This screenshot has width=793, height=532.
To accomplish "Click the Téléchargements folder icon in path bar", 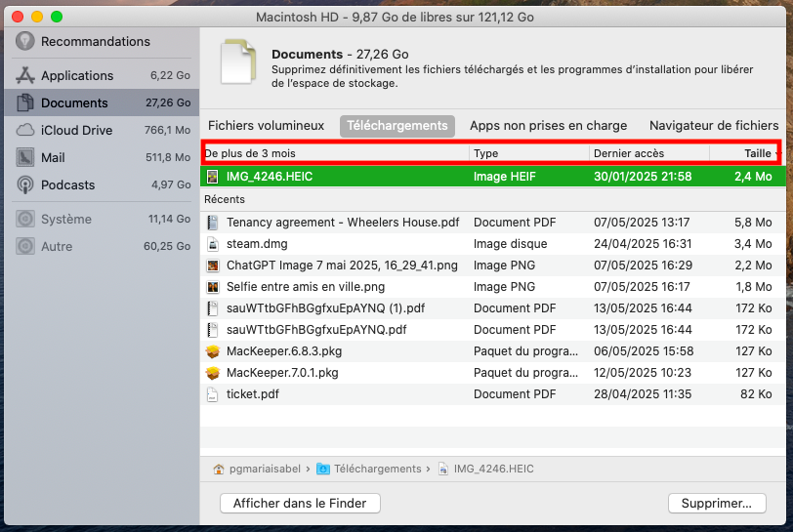I will pyautogui.click(x=323, y=470).
